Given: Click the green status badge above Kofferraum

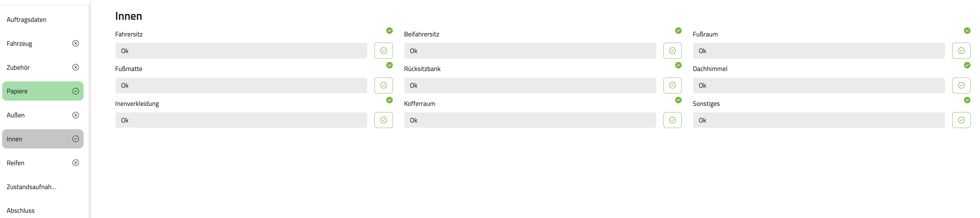Looking at the screenshot, I should click(x=678, y=100).
